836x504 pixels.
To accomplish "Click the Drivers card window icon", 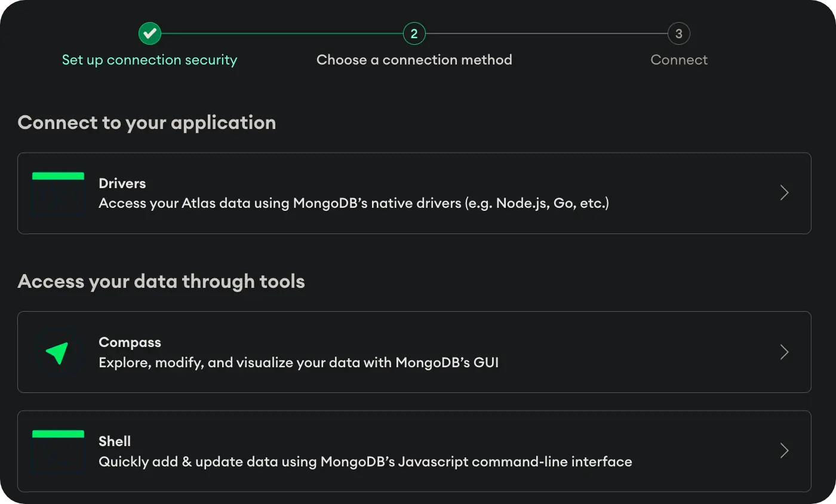I will pos(58,193).
